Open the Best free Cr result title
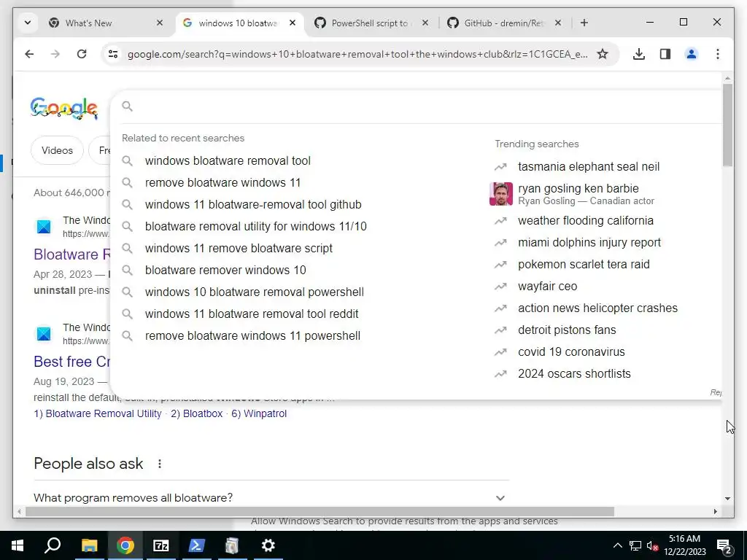 tap(72, 362)
